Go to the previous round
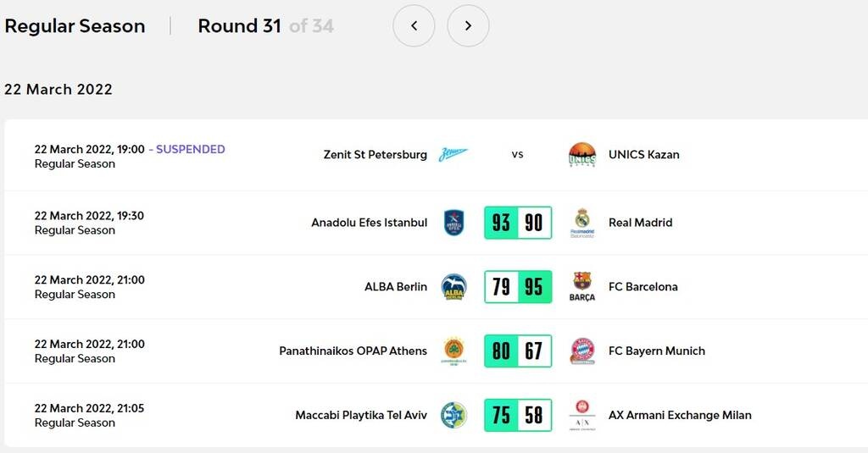The width and height of the screenshot is (868, 453). 414,25
